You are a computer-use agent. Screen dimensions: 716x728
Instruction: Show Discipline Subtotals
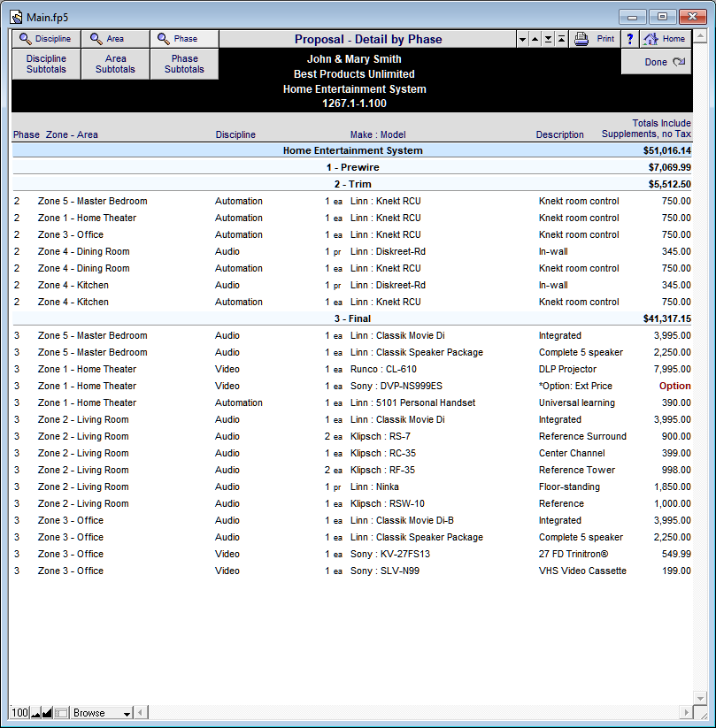point(46,64)
